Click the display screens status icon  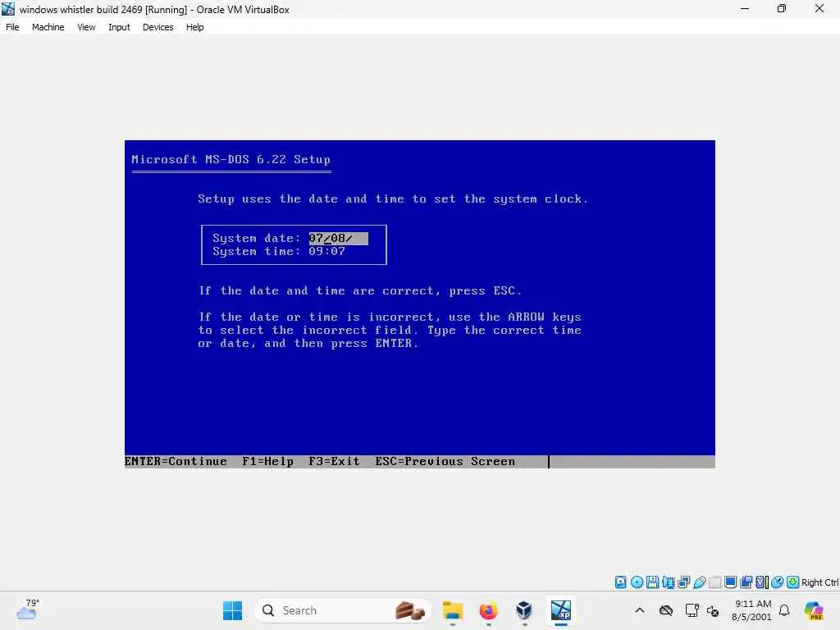[x=683, y=582]
